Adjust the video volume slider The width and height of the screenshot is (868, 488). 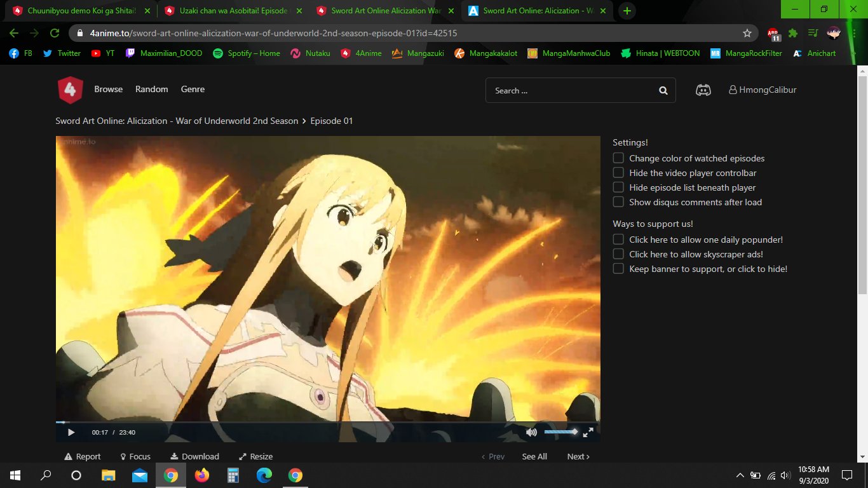(561, 432)
